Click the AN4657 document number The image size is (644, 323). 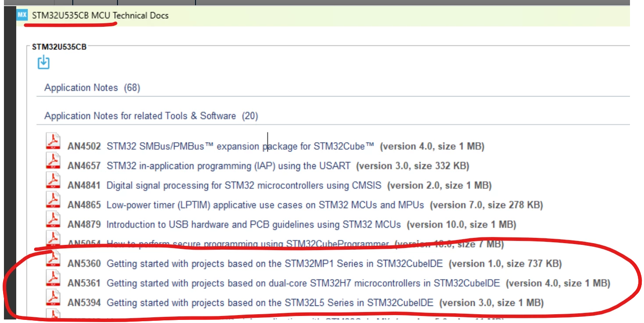click(84, 166)
